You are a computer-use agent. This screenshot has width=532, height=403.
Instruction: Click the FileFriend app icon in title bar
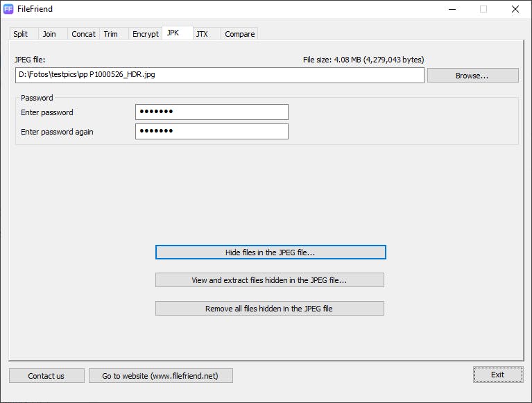(8, 9)
